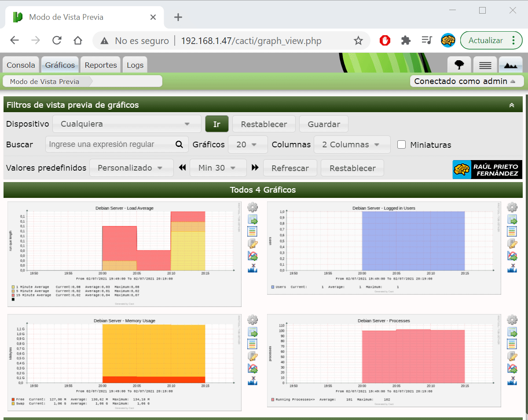Click gear icon beside Memory Usage graph
Viewport: 528px width, 420px height.
[x=253, y=320]
